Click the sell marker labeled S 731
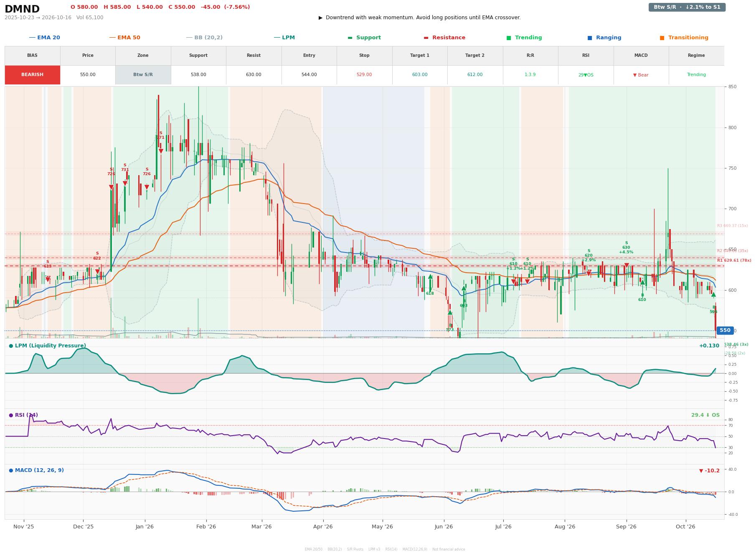The image size is (756, 556). (x=125, y=183)
